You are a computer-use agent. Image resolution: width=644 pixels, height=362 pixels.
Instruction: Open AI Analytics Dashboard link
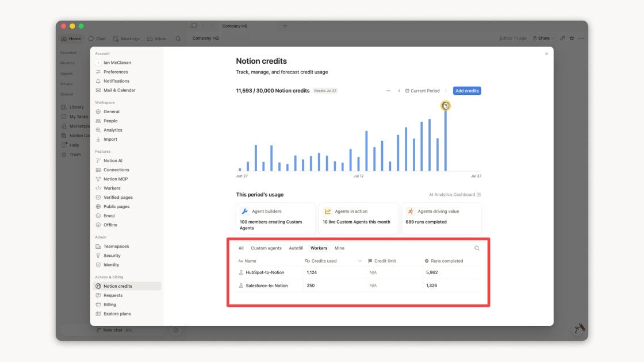(455, 195)
